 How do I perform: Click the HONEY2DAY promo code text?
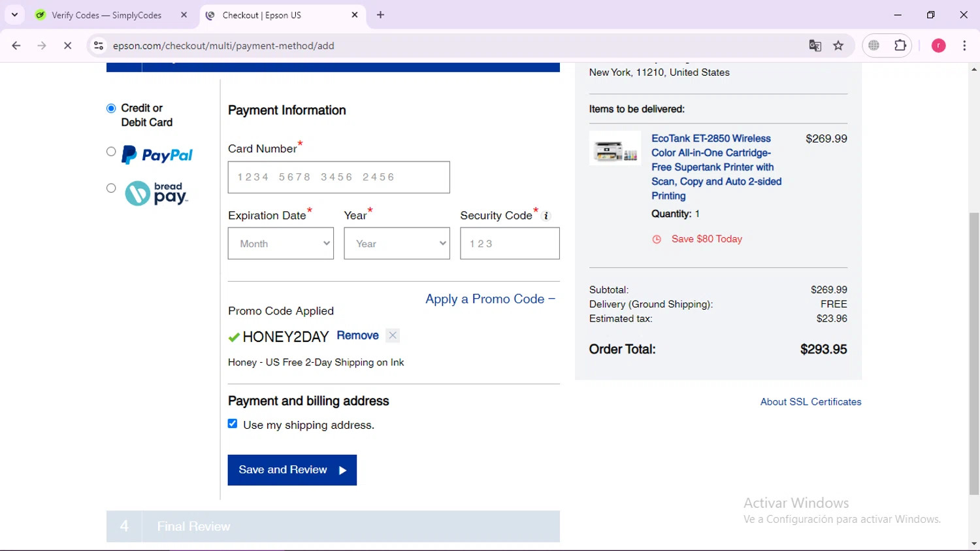[286, 337]
